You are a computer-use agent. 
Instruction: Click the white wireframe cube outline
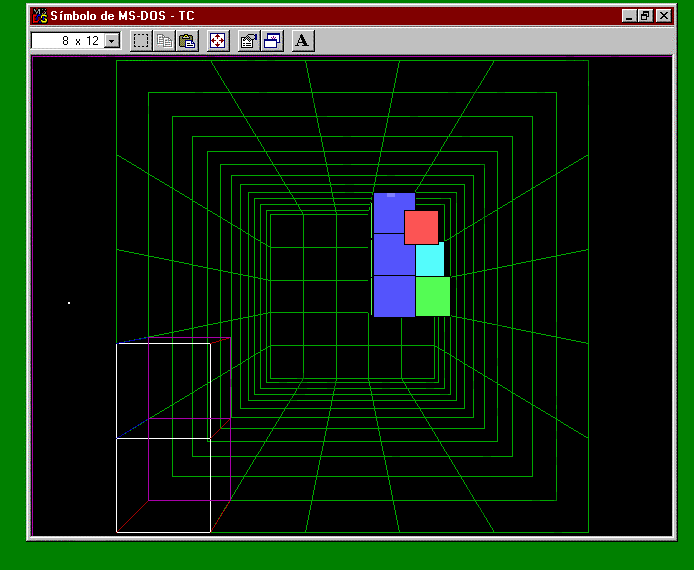pos(163,438)
